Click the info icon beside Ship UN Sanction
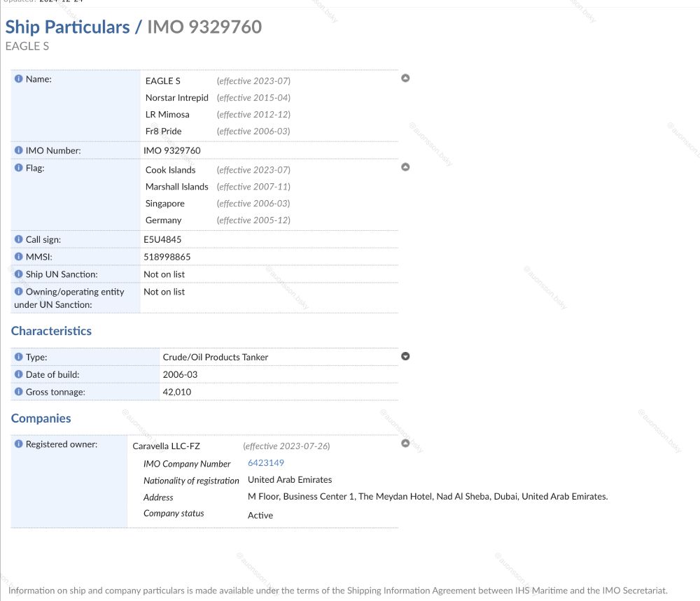This screenshot has height=601, width=700. coord(18,274)
